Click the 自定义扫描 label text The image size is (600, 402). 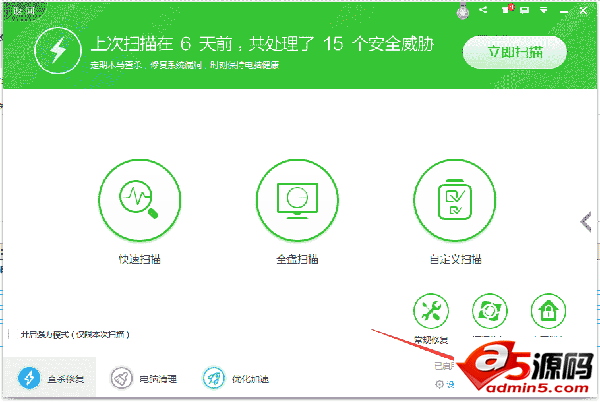[455, 259]
